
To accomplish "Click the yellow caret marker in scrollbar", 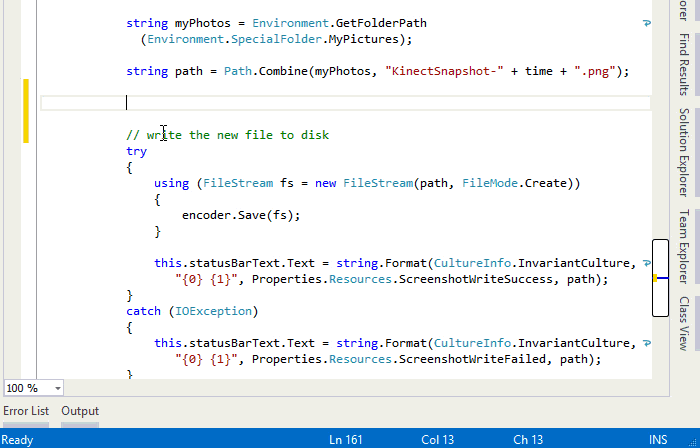I will (656, 278).
